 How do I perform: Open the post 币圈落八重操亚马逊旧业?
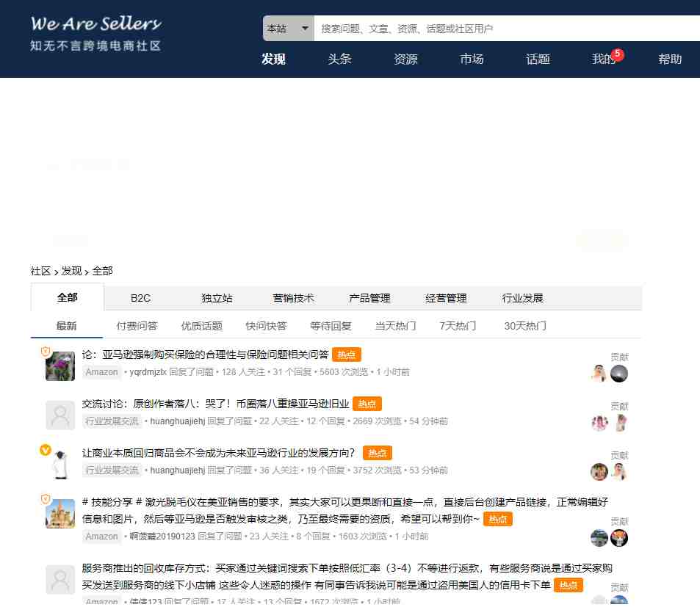click(216, 404)
